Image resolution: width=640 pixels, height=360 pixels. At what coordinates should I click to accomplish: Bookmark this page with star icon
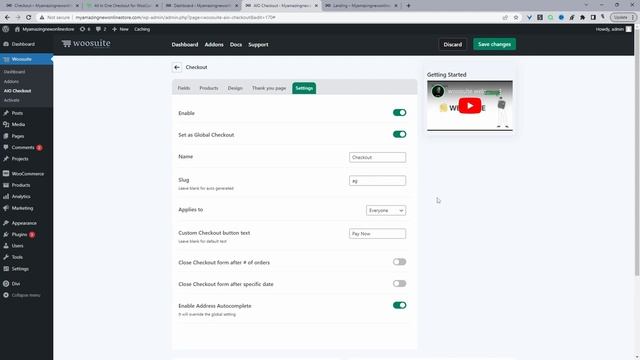tap(516, 18)
